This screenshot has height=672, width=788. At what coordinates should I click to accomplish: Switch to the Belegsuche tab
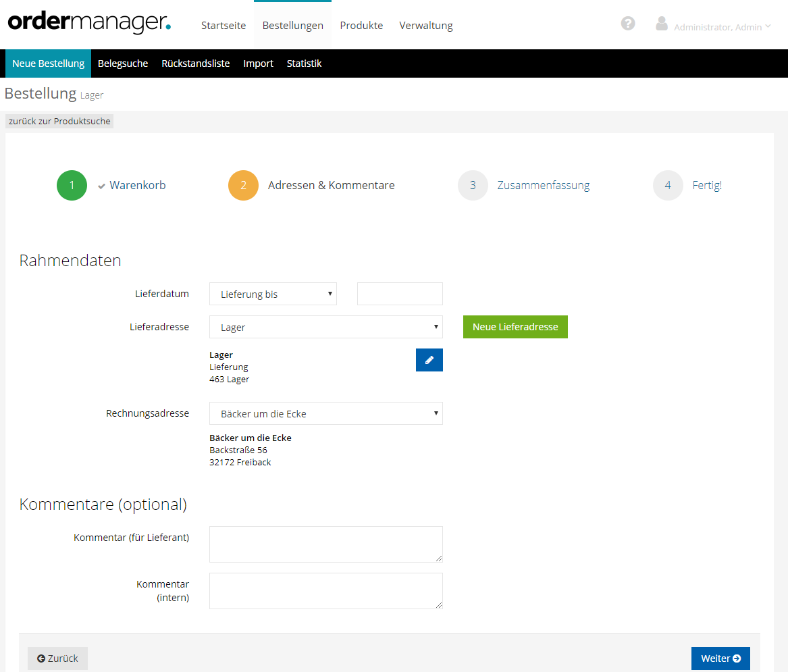tap(123, 63)
